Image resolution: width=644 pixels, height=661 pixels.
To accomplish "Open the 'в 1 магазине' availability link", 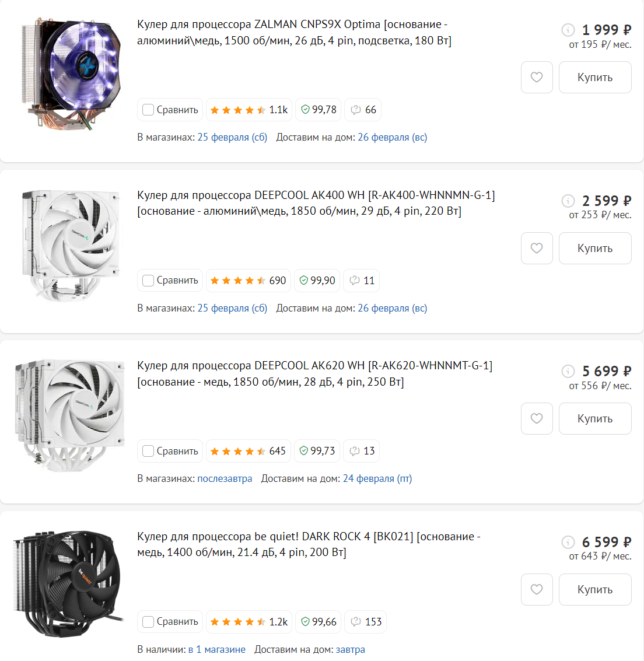I will click(216, 649).
